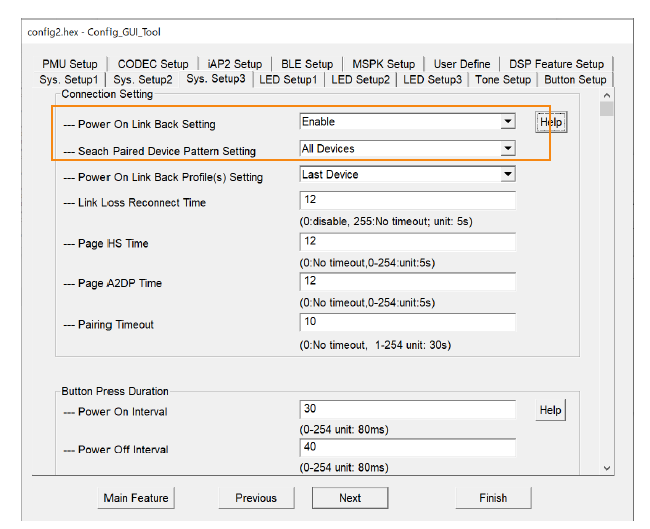Click the Power Off Interval field
The image size is (650, 529).
(x=407, y=447)
